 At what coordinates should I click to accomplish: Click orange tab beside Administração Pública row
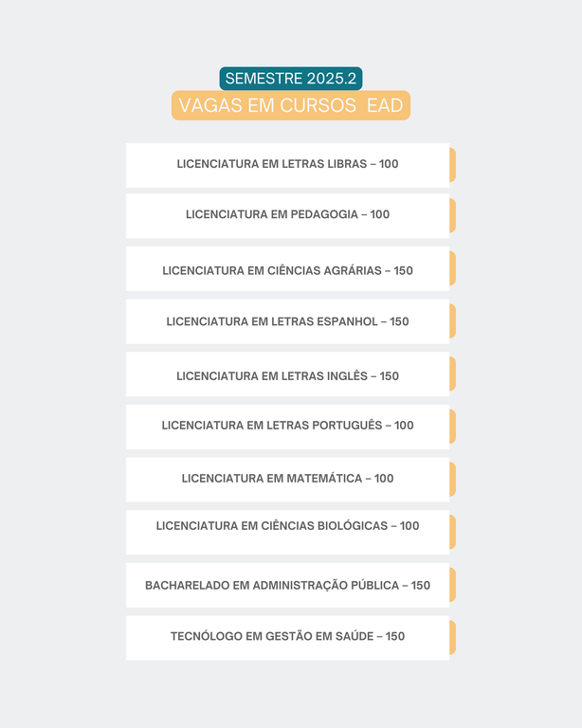click(x=452, y=585)
